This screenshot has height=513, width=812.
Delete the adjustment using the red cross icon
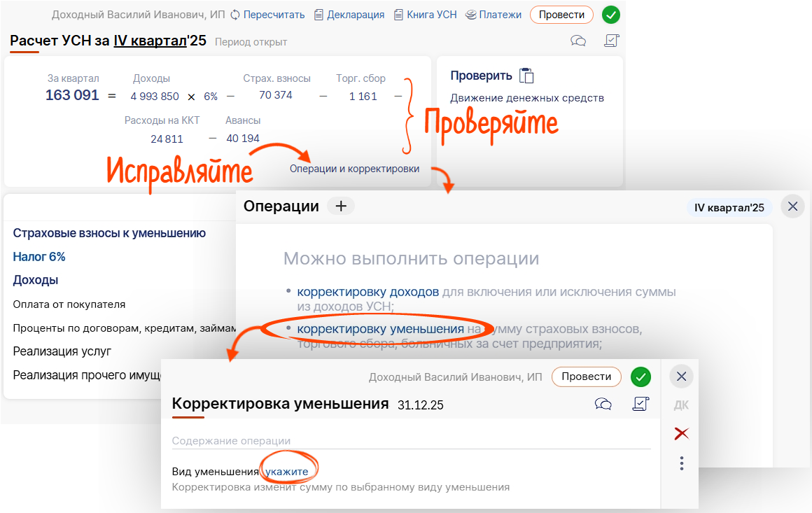(x=682, y=433)
